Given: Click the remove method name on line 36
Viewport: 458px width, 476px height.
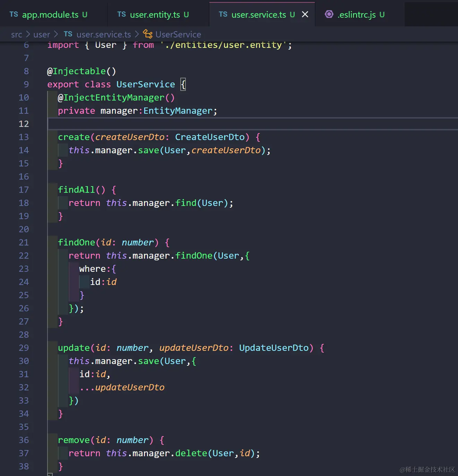Looking at the screenshot, I should (x=74, y=440).
